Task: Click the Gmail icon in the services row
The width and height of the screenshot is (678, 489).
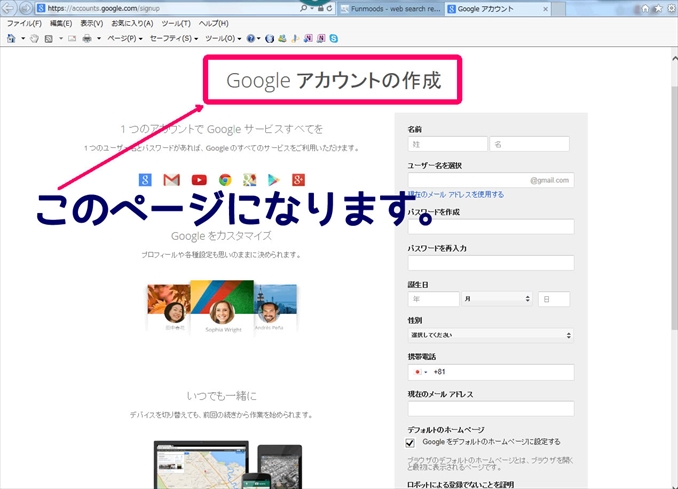Action: click(x=172, y=179)
